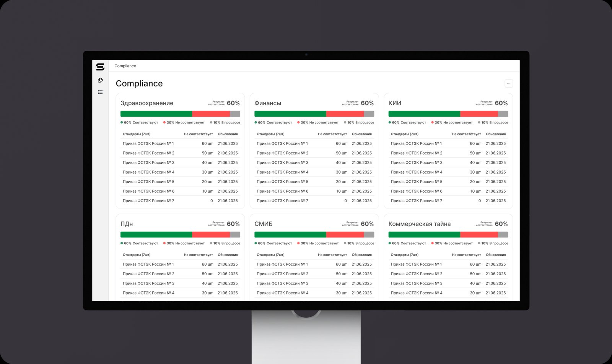Click Compliance page heading
This screenshot has width=612, height=364.
pyautogui.click(x=139, y=84)
